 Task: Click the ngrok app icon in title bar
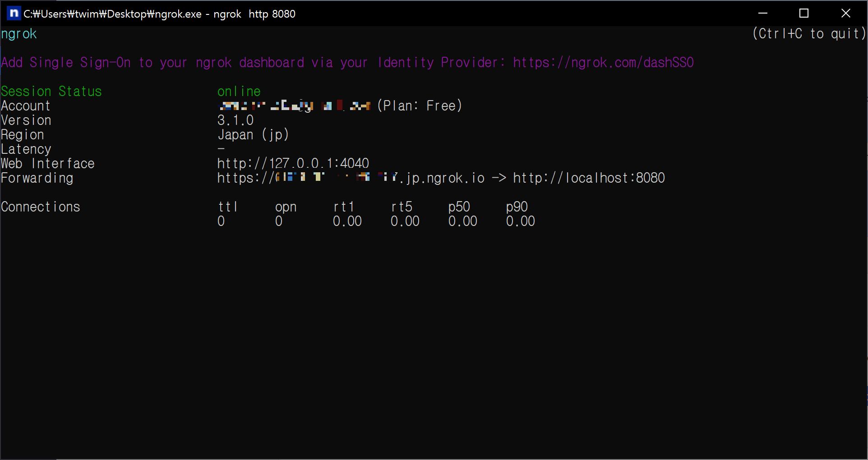click(x=14, y=14)
